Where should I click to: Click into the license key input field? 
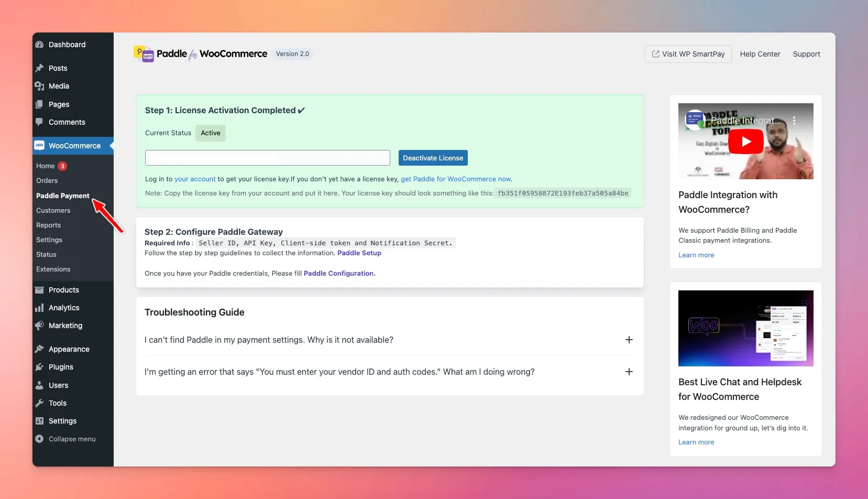coord(268,158)
